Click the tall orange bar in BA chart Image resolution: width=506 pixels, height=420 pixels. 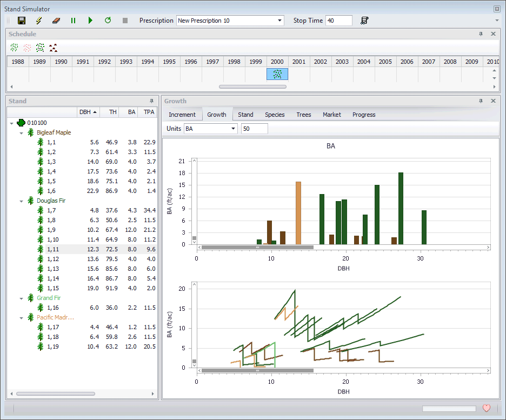[x=298, y=213]
